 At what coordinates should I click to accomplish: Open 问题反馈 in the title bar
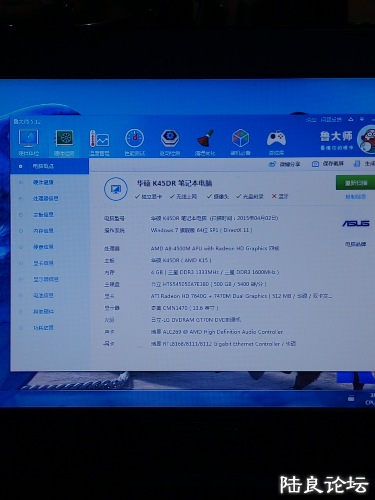coord(331,119)
